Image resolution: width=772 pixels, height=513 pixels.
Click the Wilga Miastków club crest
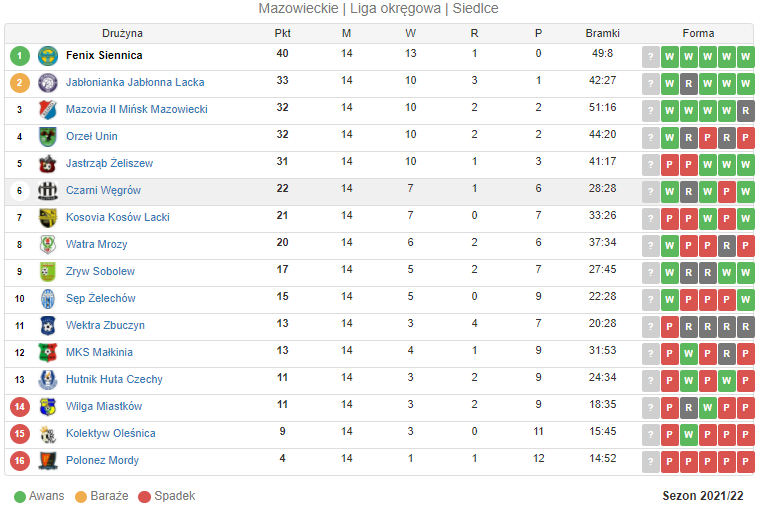tap(48, 407)
